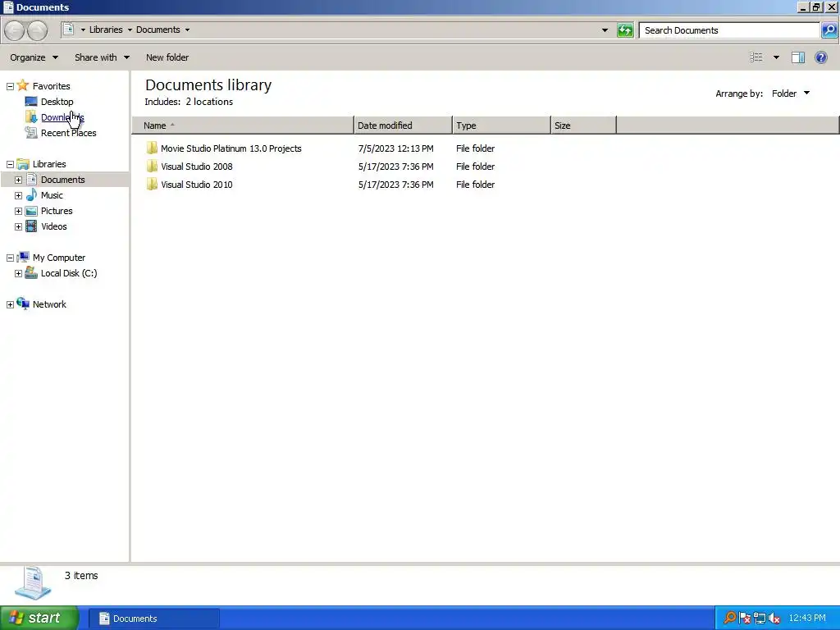Click the My Computer icon

point(22,257)
